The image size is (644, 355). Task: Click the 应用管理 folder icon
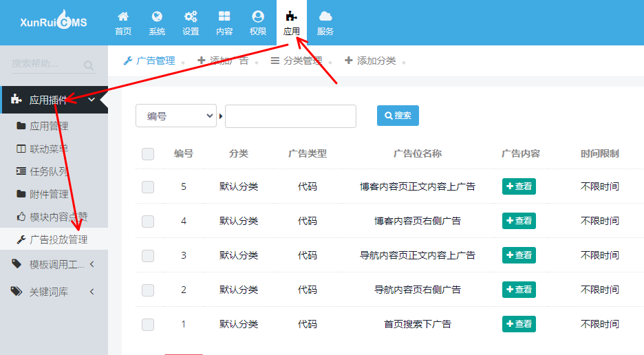pos(21,126)
